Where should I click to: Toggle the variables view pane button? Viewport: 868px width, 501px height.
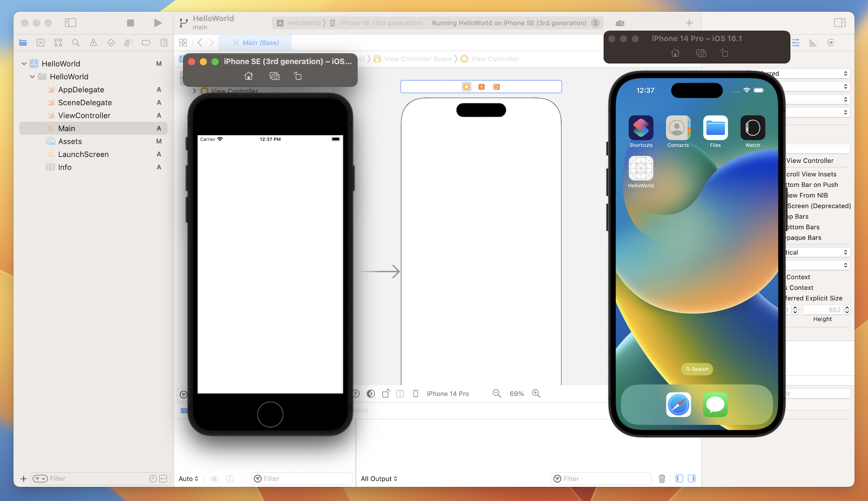point(679,478)
